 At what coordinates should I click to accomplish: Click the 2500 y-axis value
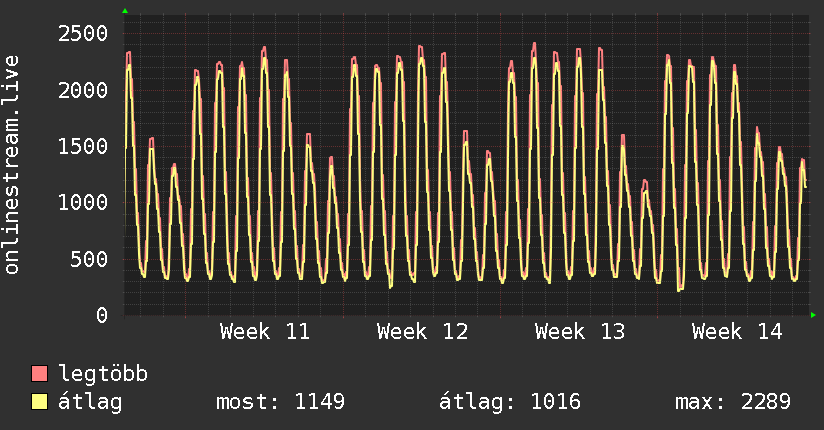(x=80, y=34)
